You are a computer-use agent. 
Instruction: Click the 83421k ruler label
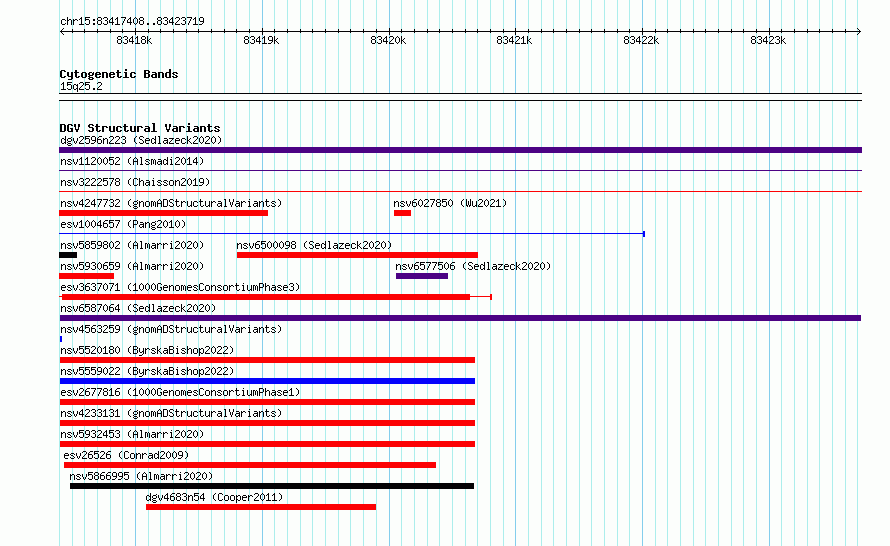(x=514, y=40)
